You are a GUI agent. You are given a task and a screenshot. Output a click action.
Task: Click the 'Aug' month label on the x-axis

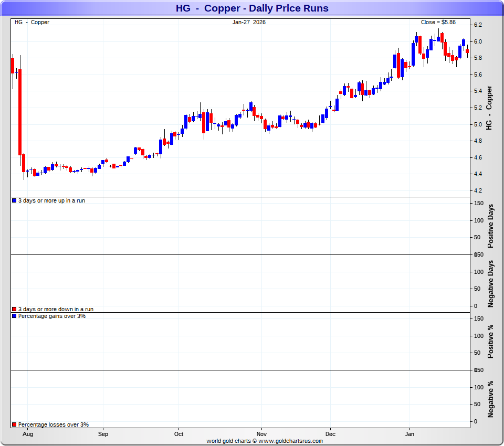point(28,434)
